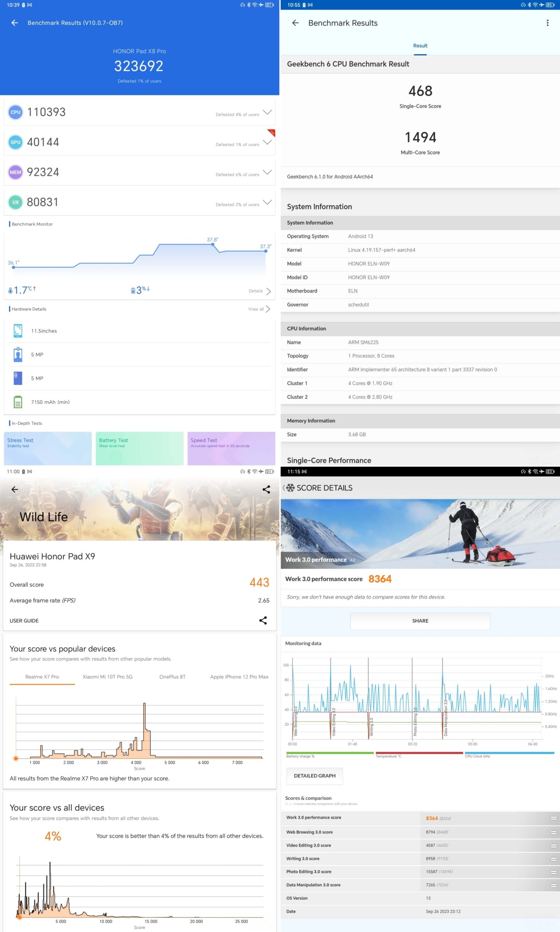Expand the CPU score 110393 row
Screen dimensions: 560x932
tap(267, 112)
